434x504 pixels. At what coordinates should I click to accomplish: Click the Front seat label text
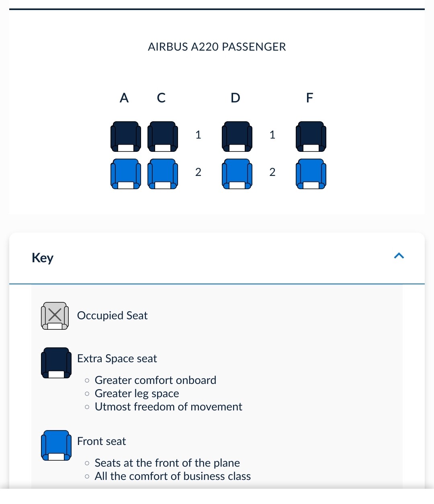(x=102, y=441)
